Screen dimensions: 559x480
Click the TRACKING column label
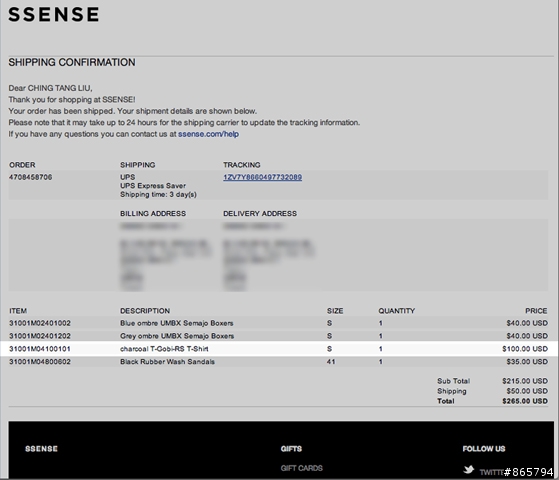click(242, 165)
